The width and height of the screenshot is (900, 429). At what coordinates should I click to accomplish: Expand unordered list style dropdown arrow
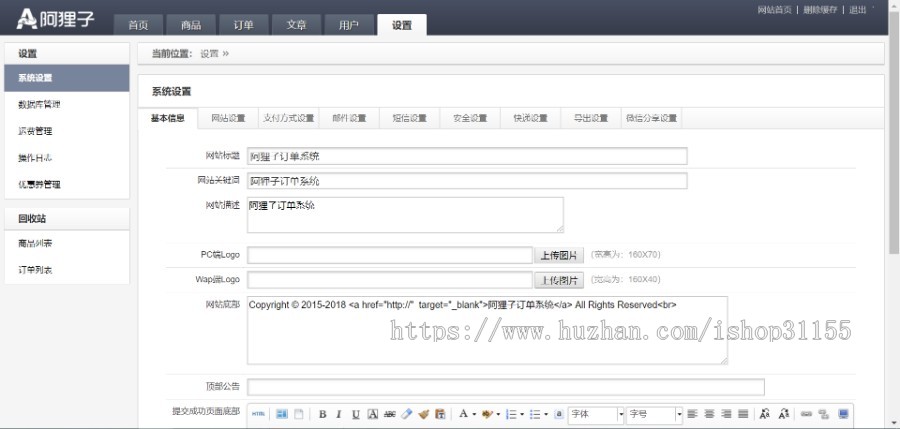[545, 415]
